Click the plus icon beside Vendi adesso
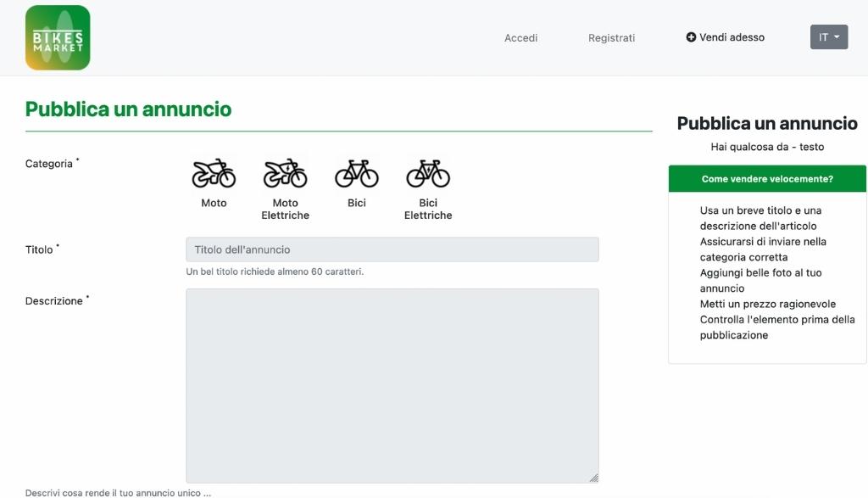This screenshot has width=868, height=498. (691, 37)
